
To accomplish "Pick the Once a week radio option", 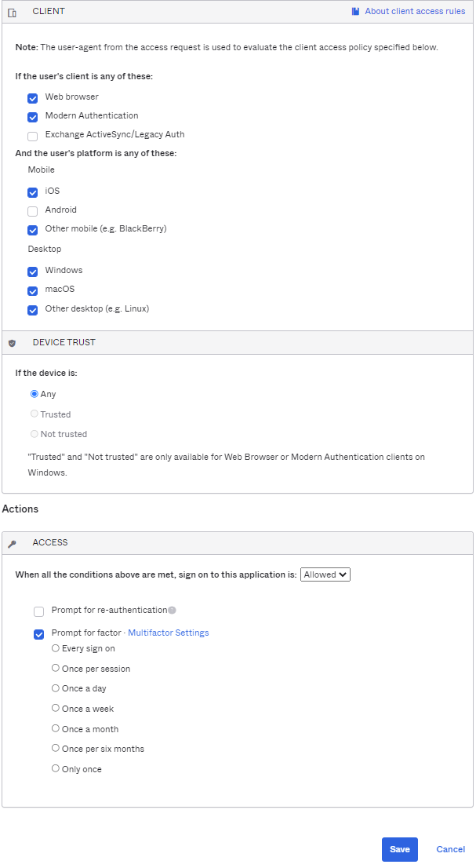I will pyautogui.click(x=56, y=709).
